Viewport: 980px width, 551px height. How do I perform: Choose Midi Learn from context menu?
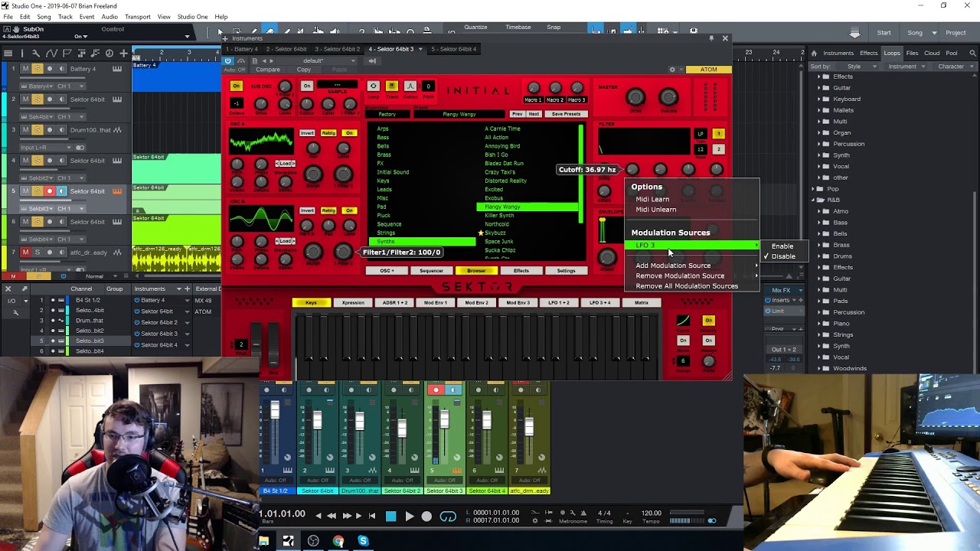652,199
